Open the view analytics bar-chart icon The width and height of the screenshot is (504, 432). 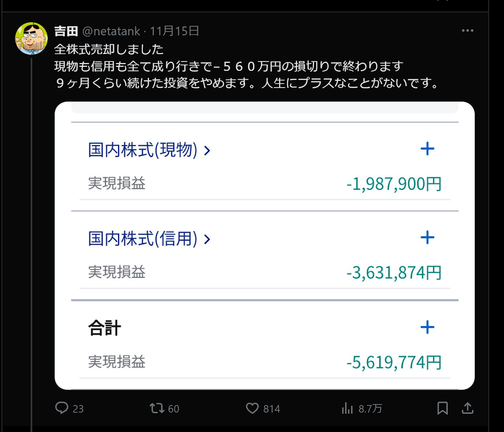(x=347, y=408)
